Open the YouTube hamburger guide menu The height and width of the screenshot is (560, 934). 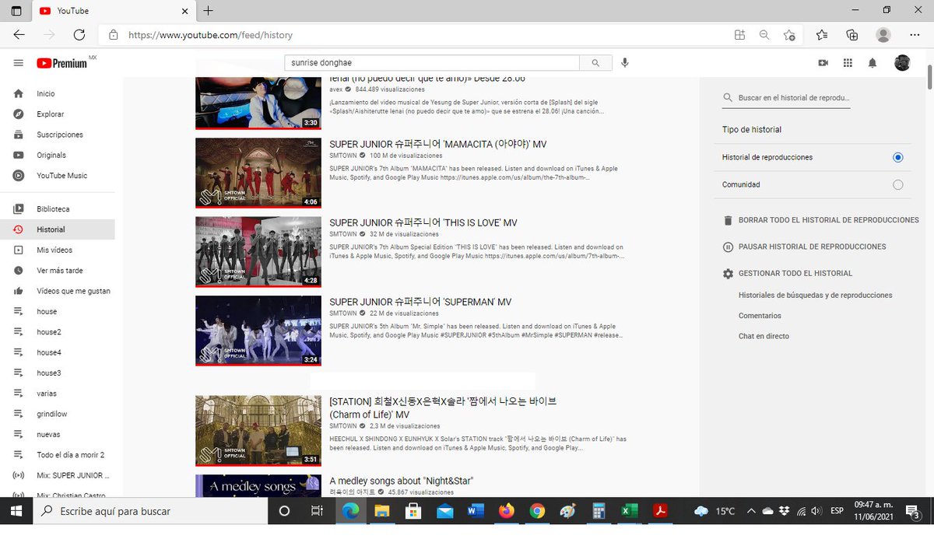point(19,63)
